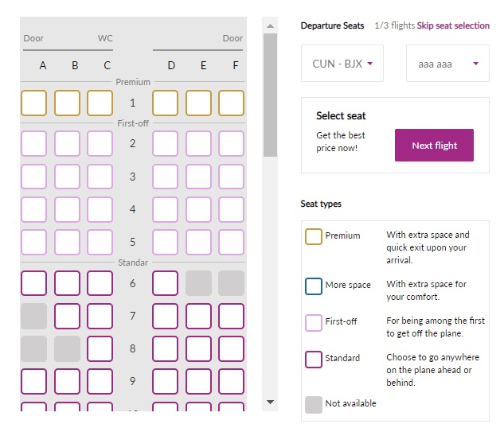Toggle seat 9F selection
504x424 pixels.
coord(231,382)
